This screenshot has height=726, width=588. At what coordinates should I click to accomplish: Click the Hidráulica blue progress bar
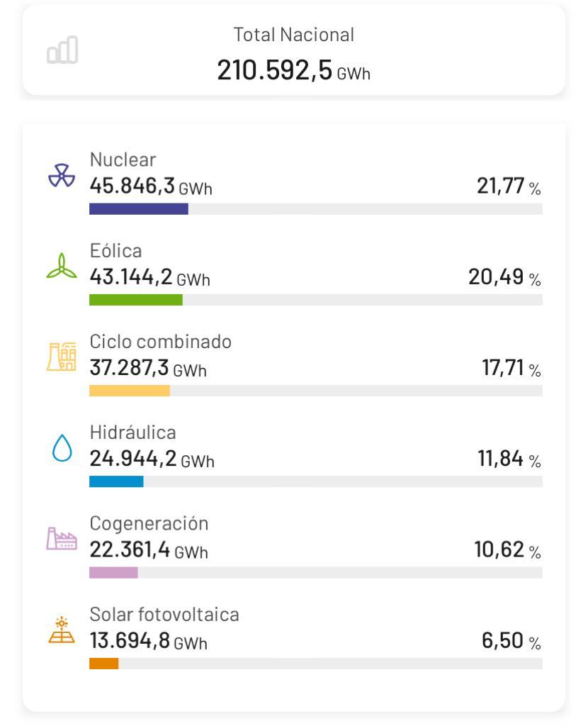[116, 481]
